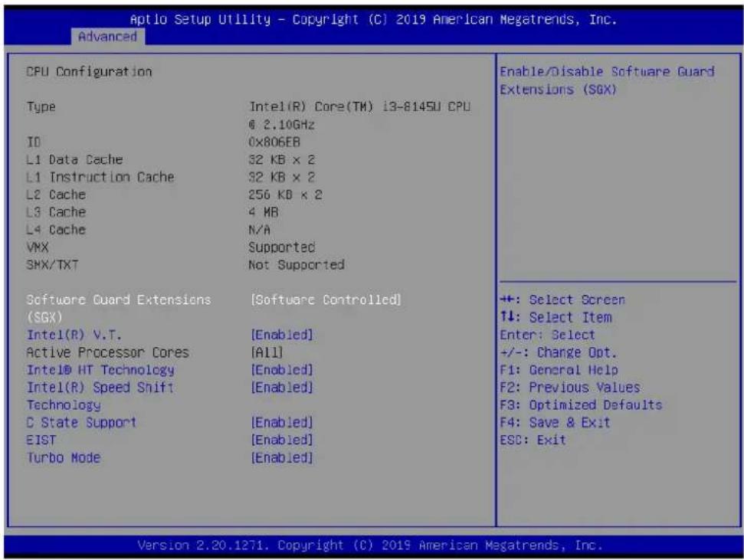Click the Select Screen key hint
744x560 pixels.
click(x=562, y=300)
